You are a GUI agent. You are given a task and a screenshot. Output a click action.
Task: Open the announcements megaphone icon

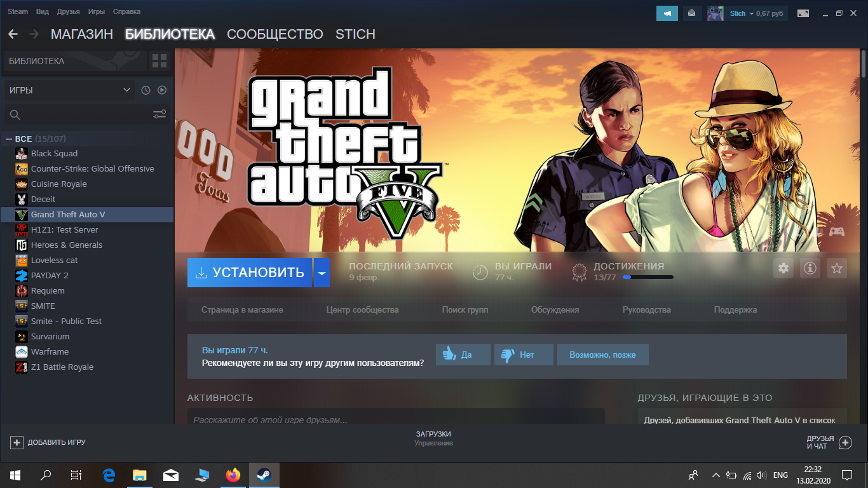667,13
